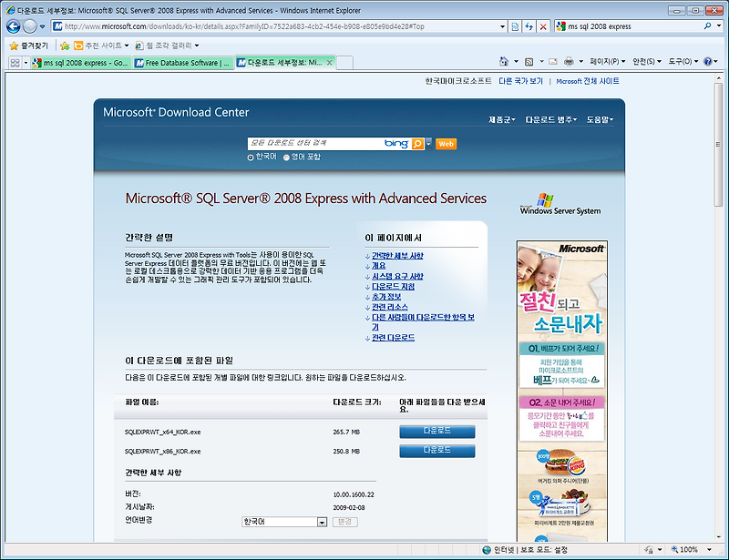Select the 영어 포함 radio button
Image resolution: width=729 pixels, height=560 pixels.
pyautogui.click(x=286, y=157)
